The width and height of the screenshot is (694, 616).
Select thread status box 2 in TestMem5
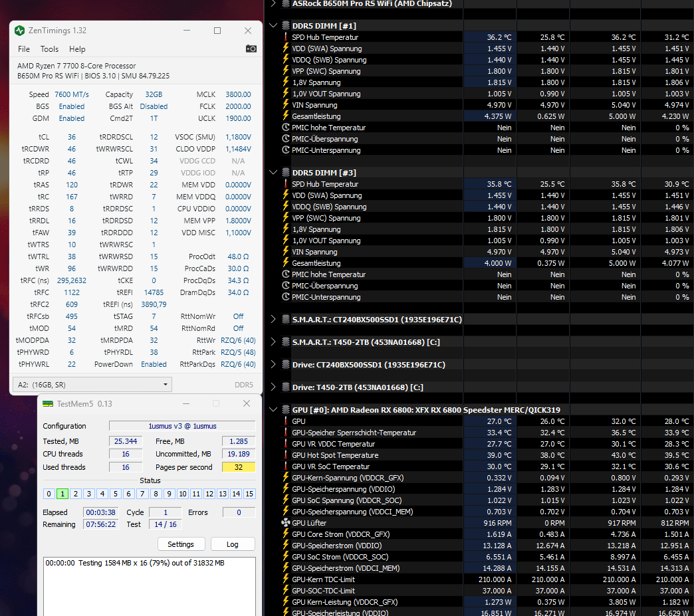(76, 494)
